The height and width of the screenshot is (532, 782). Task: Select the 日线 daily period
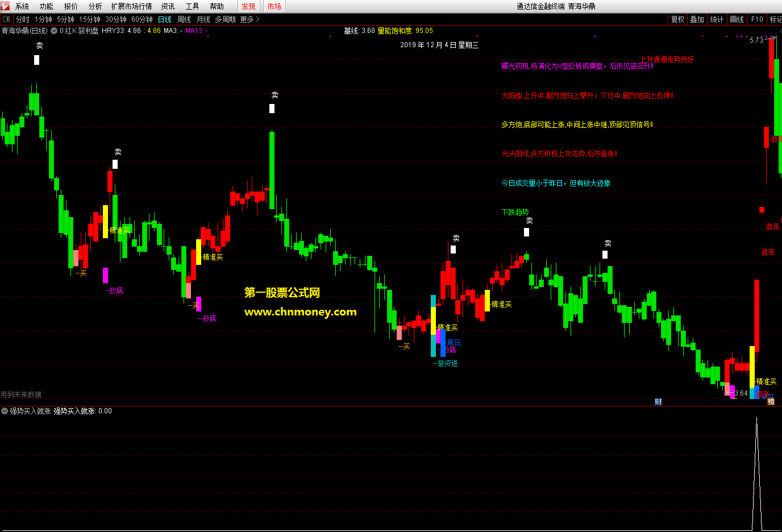pyautogui.click(x=165, y=19)
